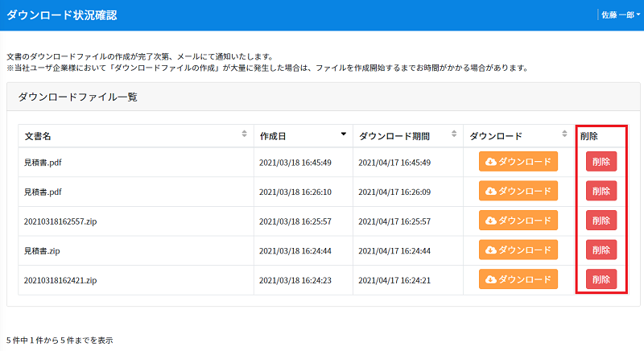Download the first 見積書.pdf file
Viewport: 644px width, 351px height.
click(518, 161)
